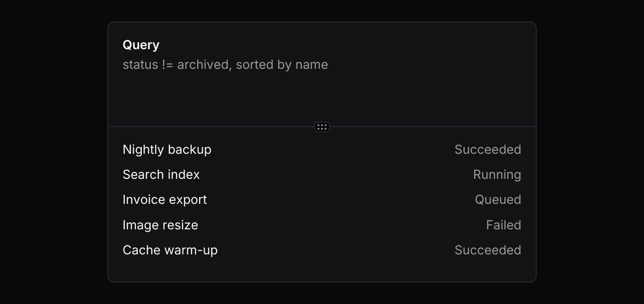Select the Search index job
This screenshot has height=304, width=644.
tap(322, 174)
